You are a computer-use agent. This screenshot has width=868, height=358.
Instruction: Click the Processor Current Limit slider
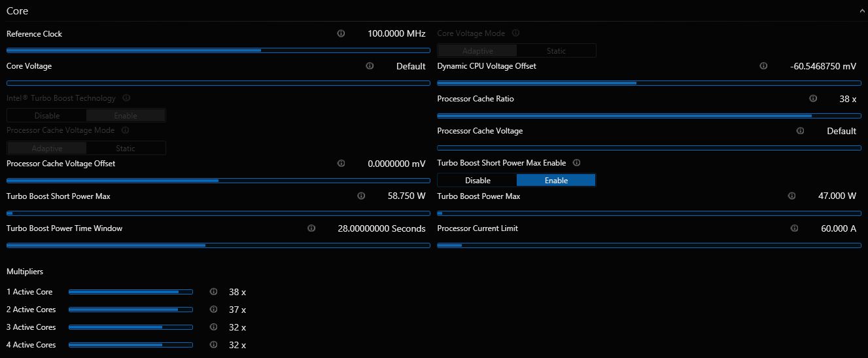(649, 245)
